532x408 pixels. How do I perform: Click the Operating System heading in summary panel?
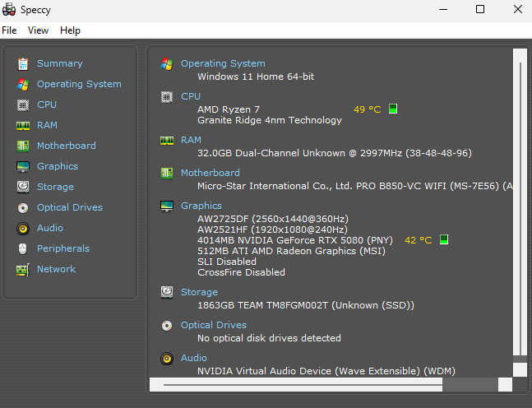[x=223, y=63]
